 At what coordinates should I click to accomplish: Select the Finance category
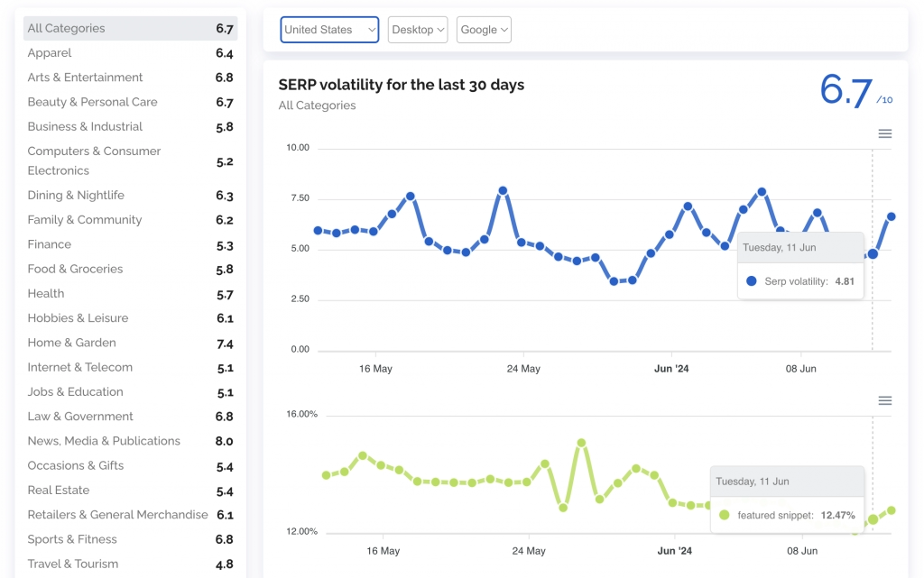click(x=49, y=243)
